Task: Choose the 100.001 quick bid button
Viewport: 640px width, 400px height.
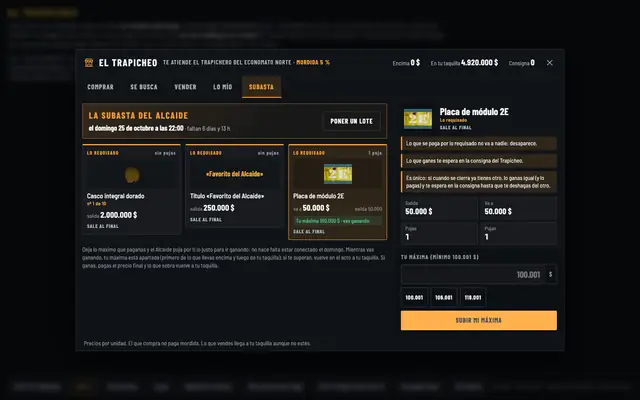Action: 414,298
